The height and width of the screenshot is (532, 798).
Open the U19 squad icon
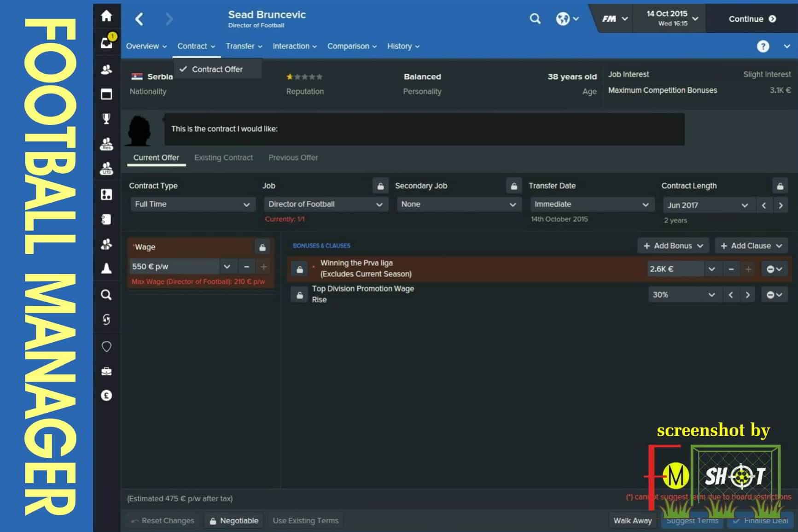click(x=106, y=169)
